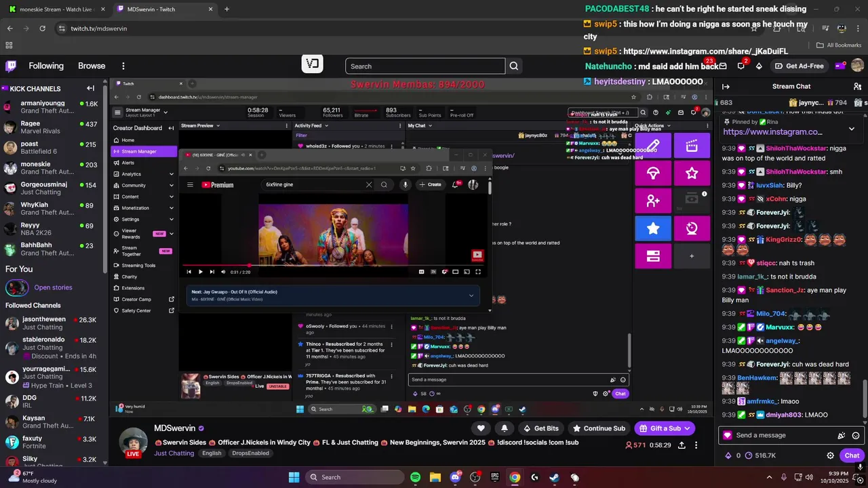
Task: Click the purple Chat send button
Action: (x=852, y=455)
